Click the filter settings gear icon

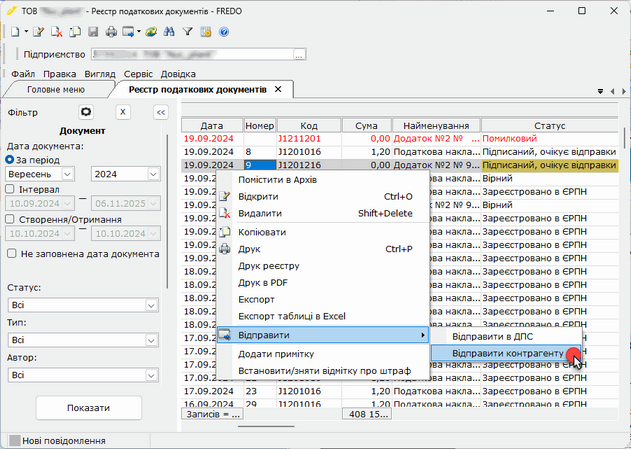pyautogui.click(x=86, y=112)
